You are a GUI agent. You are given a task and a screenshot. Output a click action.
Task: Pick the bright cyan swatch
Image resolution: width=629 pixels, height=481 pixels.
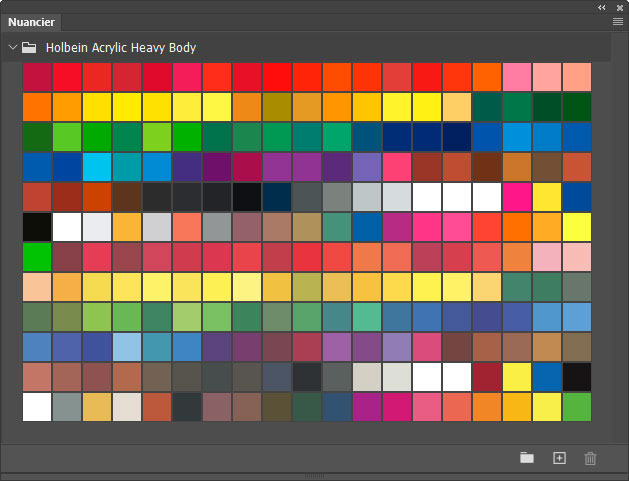97,167
